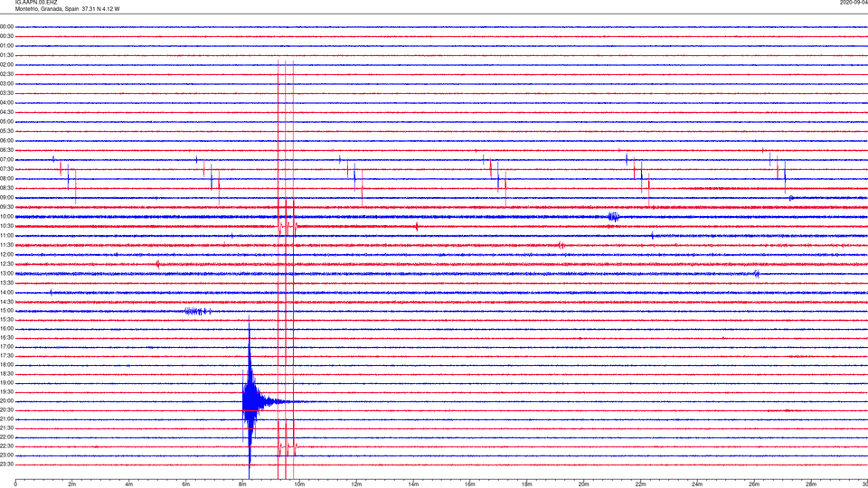This screenshot has width=868, height=488.
Task: Select the 04:30 trace time label
Action: 6,112
